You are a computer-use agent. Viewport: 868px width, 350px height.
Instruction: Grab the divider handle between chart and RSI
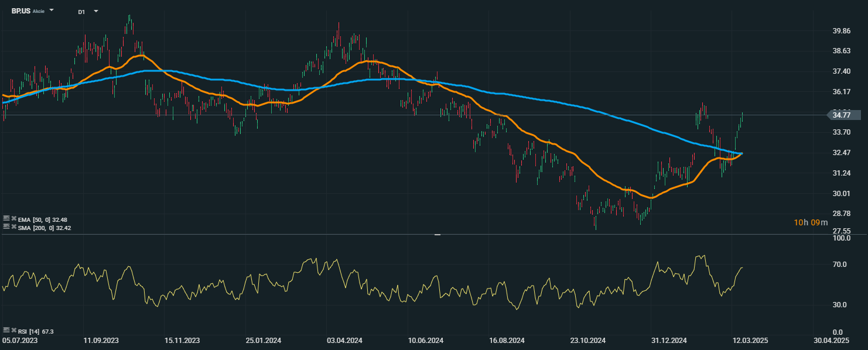437,235
